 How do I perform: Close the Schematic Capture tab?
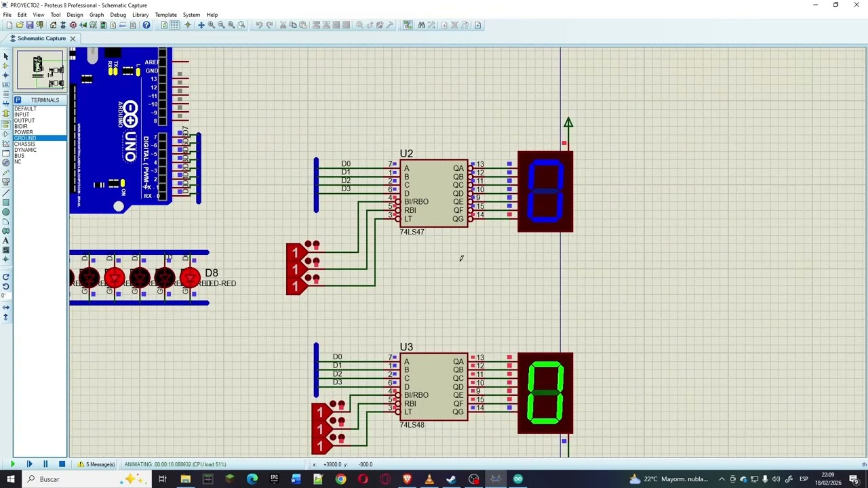click(x=73, y=39)
